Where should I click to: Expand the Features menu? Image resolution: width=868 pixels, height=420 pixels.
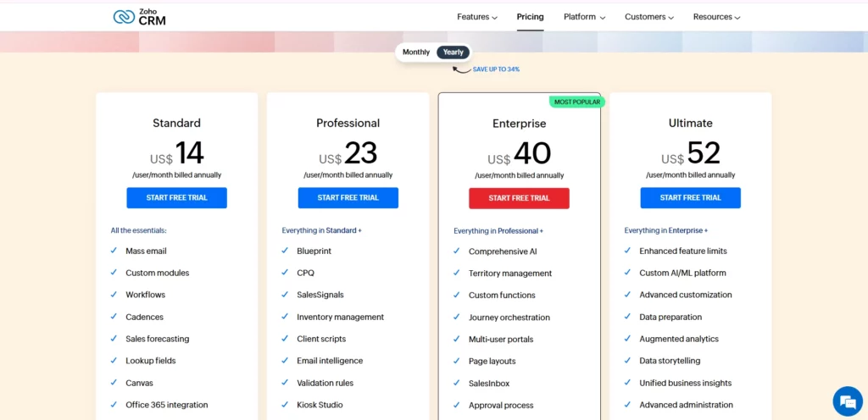click(476, 17)
